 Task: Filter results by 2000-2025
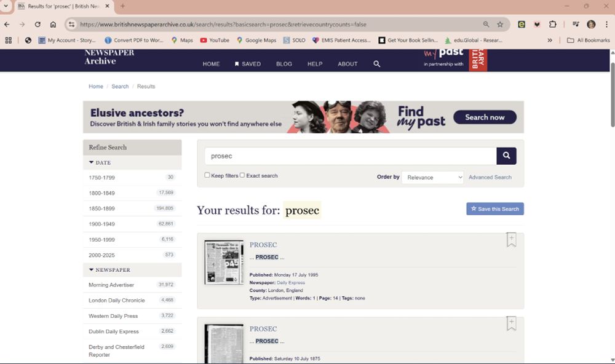[x=132, y=255]
